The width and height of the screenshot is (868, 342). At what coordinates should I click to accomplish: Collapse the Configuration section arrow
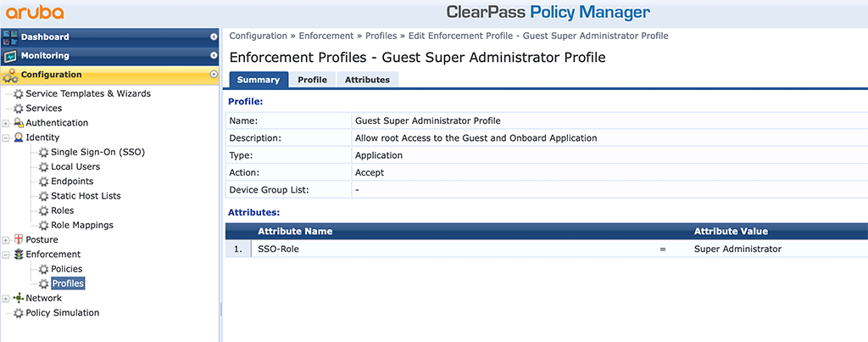(214, 75)
